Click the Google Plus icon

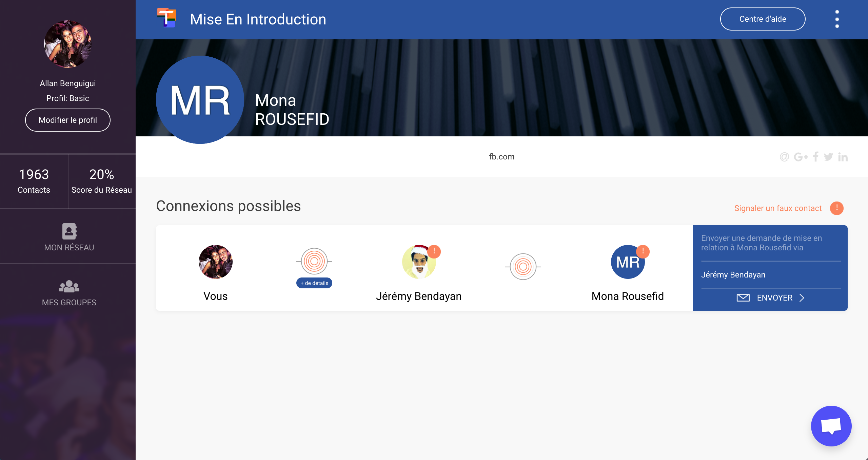[801, 157]
